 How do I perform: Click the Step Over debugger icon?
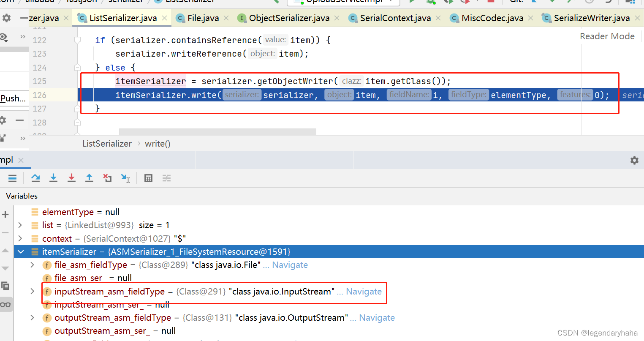point(35,178)
